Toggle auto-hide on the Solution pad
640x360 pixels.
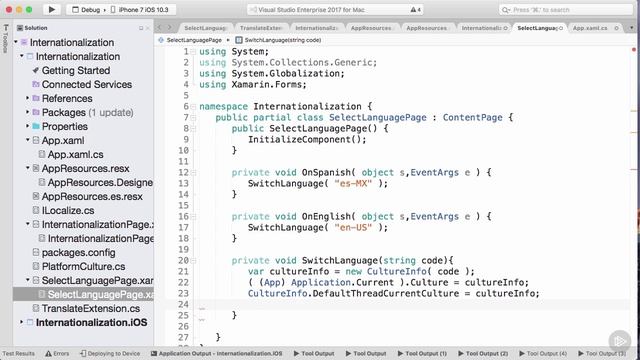[x=141, y=28]
